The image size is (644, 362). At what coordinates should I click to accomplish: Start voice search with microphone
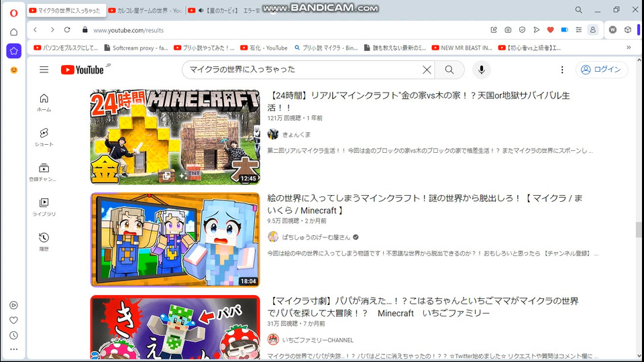(482, 70)
